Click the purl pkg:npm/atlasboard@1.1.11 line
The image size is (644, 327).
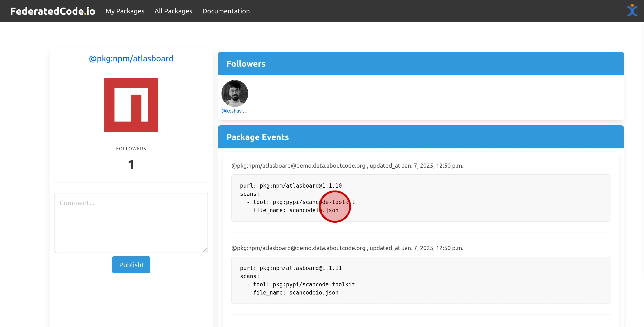point(291,268)
